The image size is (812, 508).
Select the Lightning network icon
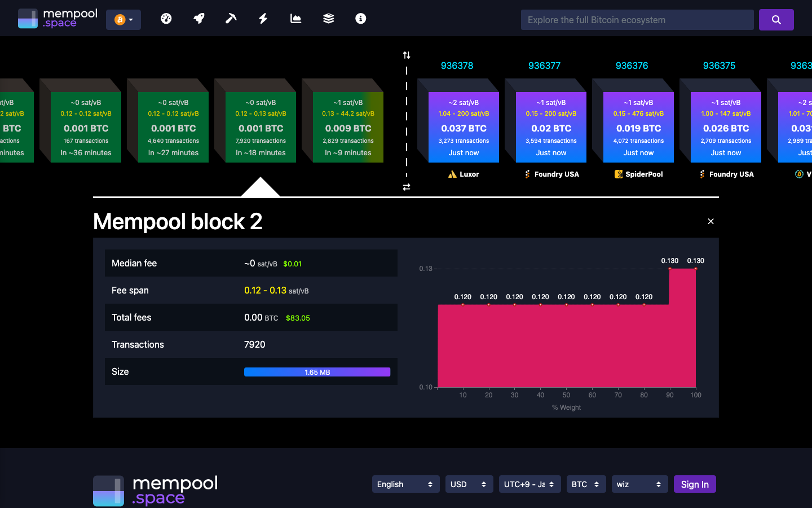pos(263,18)
